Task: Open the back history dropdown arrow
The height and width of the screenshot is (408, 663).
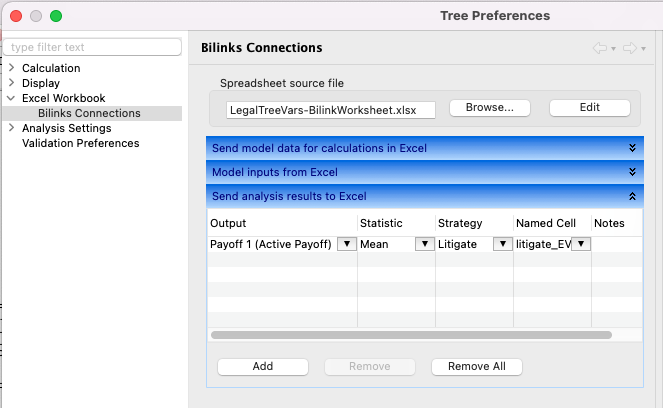Action: click(613, 49)
